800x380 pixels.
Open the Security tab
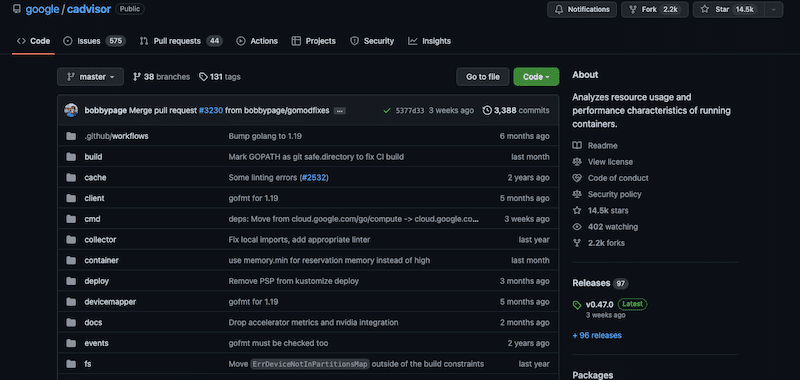372,41
